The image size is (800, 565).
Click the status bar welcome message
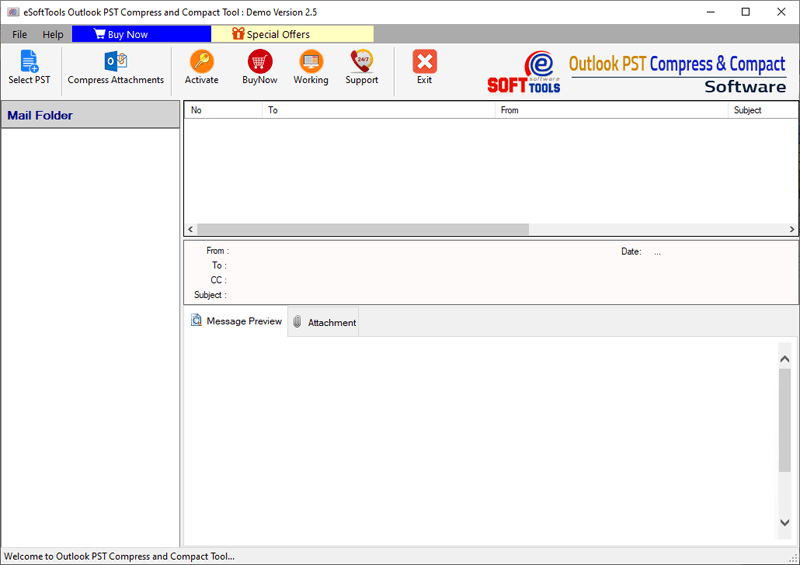tap(119, 556)
